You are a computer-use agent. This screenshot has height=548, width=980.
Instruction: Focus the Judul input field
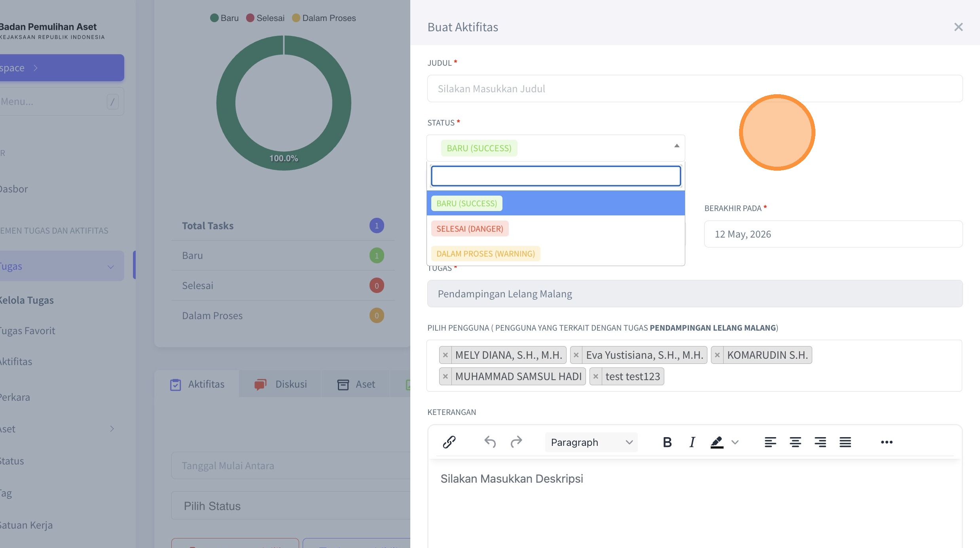(695, 89)
